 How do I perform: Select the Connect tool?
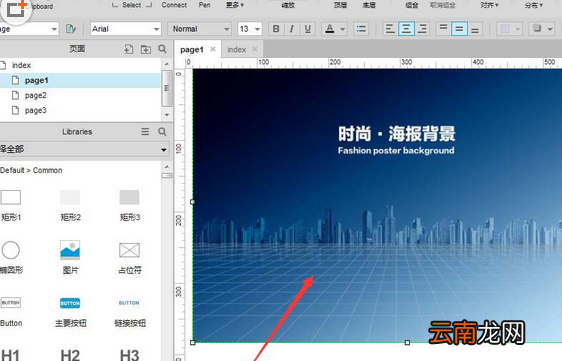point(174,5)
